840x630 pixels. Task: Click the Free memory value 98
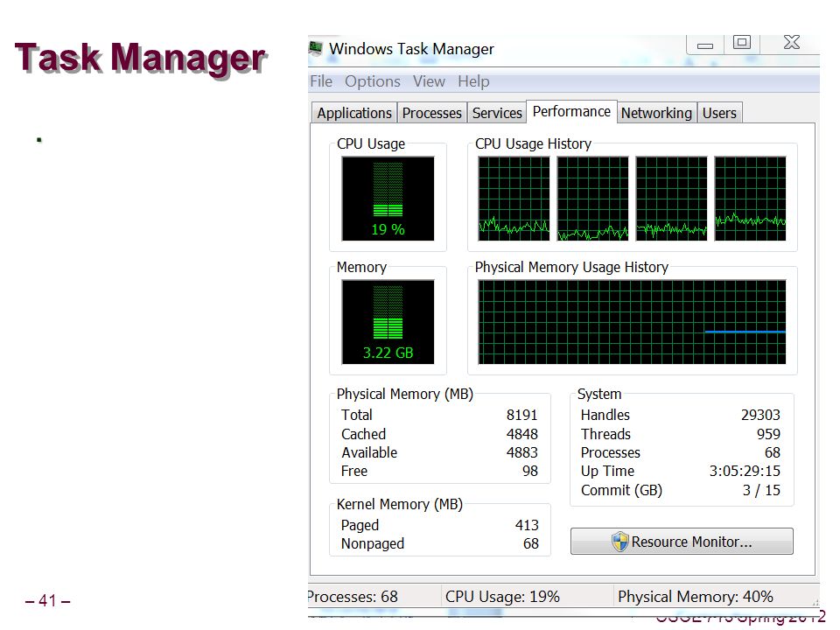point(530,471)
